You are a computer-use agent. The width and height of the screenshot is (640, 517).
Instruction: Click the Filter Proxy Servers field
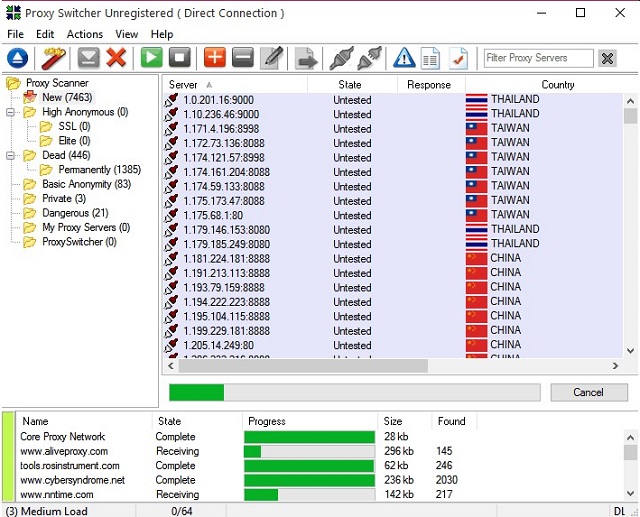538,58
